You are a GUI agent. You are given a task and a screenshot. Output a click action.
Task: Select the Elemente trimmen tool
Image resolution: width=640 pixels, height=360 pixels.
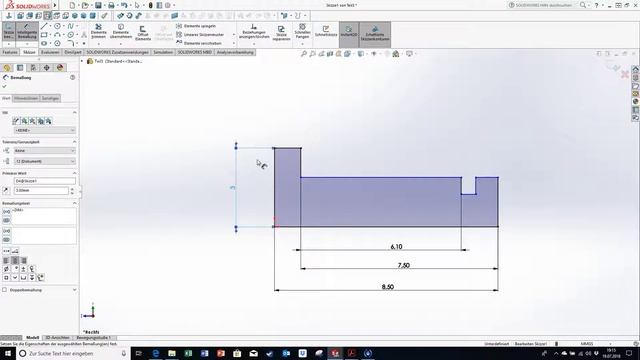click(x=98, y=31)
